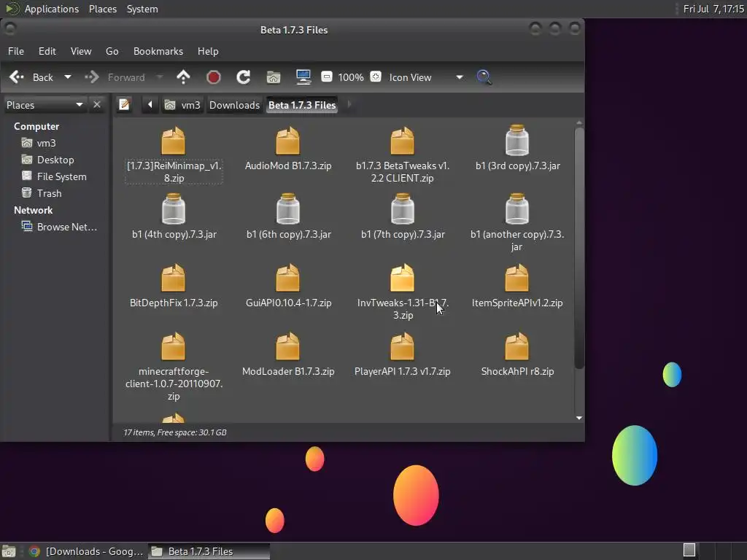Click the scrollbar down arrow
The image size is (747, 560).
[578, 418]
